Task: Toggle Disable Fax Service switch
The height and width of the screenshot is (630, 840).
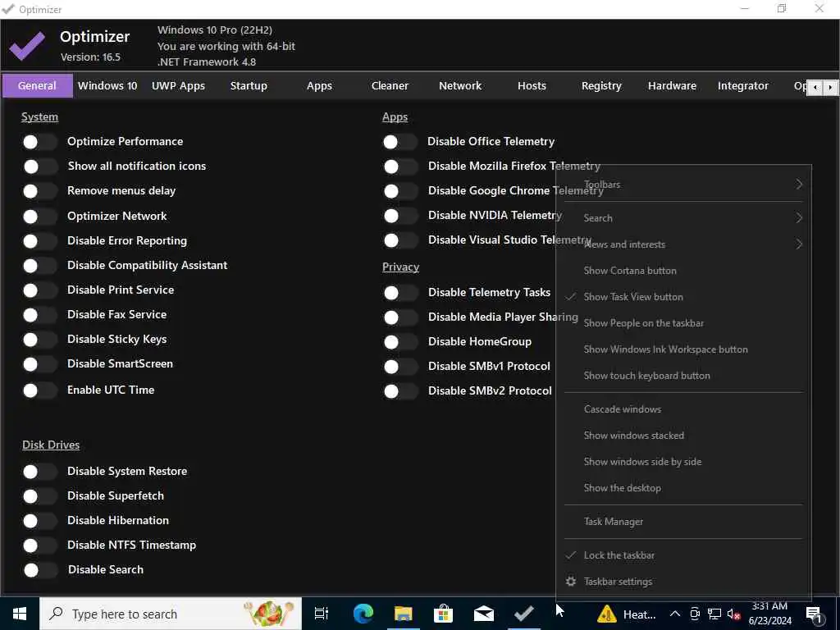Action: tap(39, 315)
